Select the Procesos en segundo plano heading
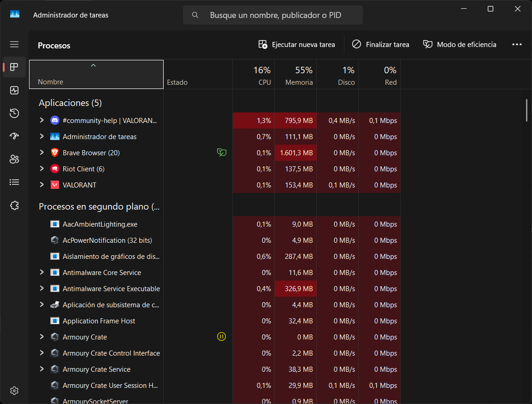This screenshot has height=404, width=532. point(99,206)
